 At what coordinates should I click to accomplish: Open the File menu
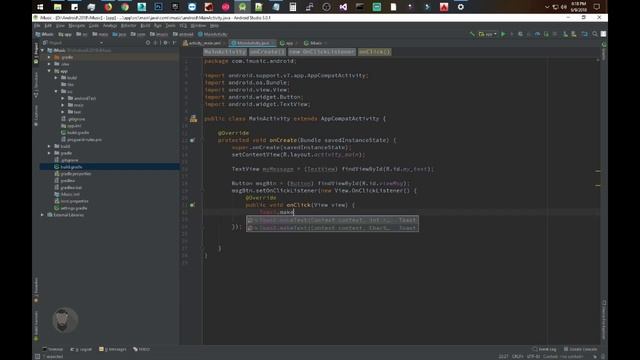click(37, 26)
